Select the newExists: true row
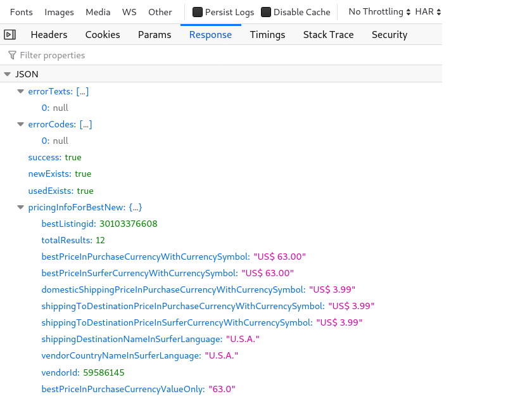This screenshot has width=532, height=401. [221, 174]
